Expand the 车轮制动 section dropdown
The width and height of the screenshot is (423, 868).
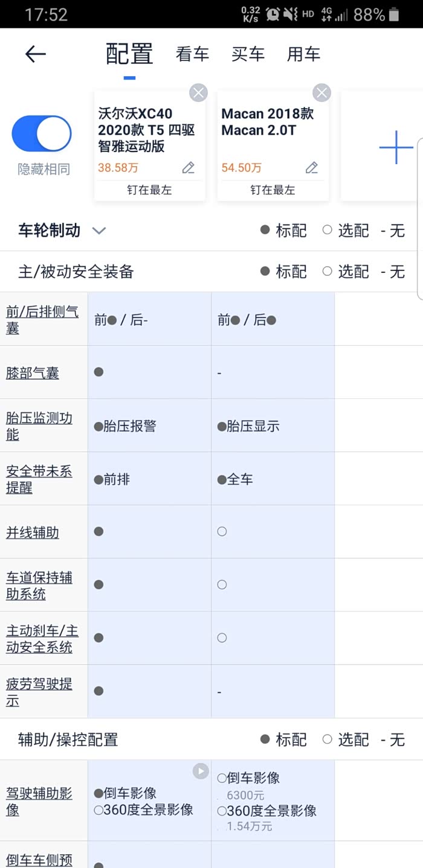(98, 231)
